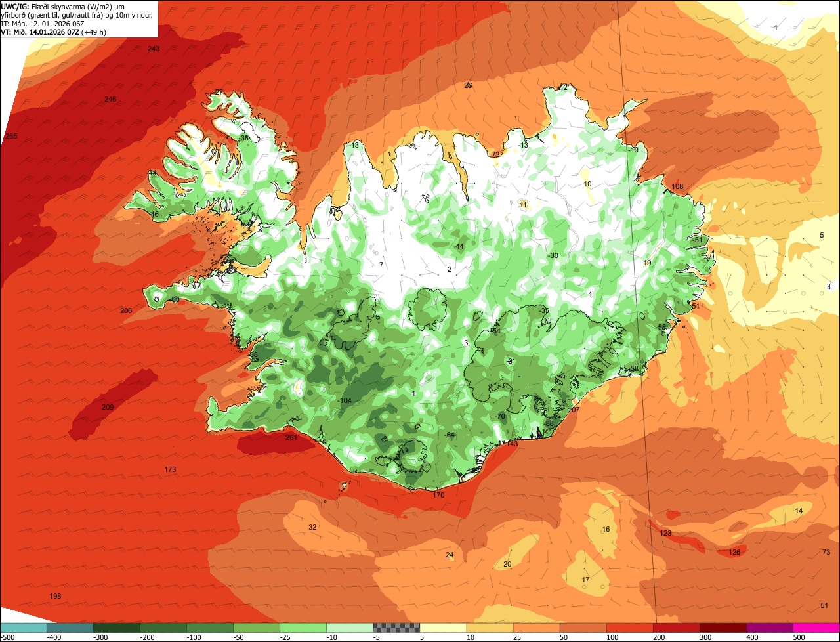
Task: Click the flux value 143 at the shoreline
Action: [513, 444]
